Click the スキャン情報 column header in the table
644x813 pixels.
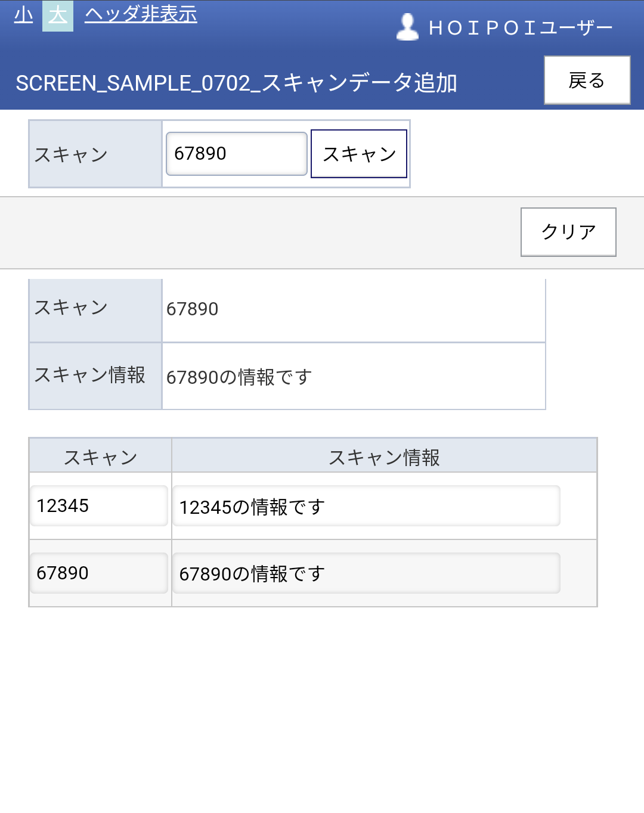pos(384,457)
